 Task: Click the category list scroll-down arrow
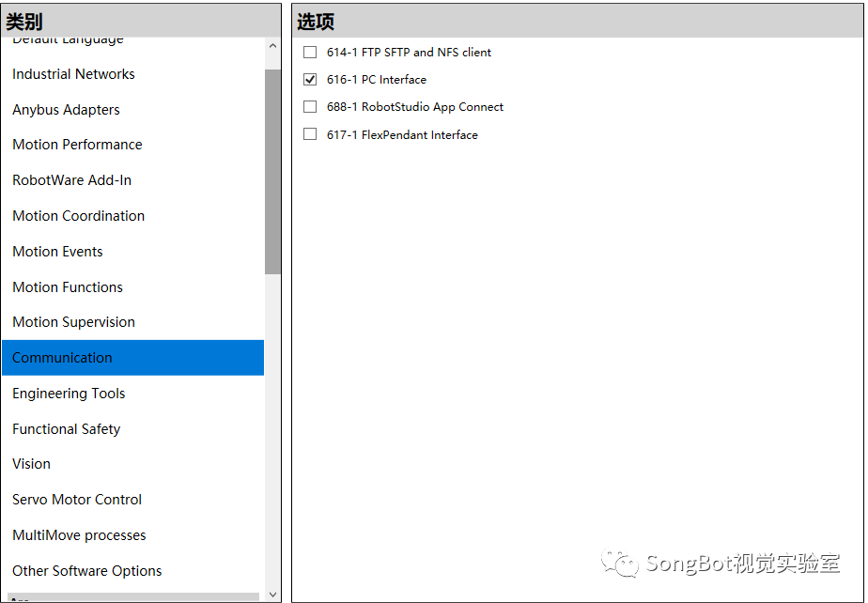[x=272, y=595]
